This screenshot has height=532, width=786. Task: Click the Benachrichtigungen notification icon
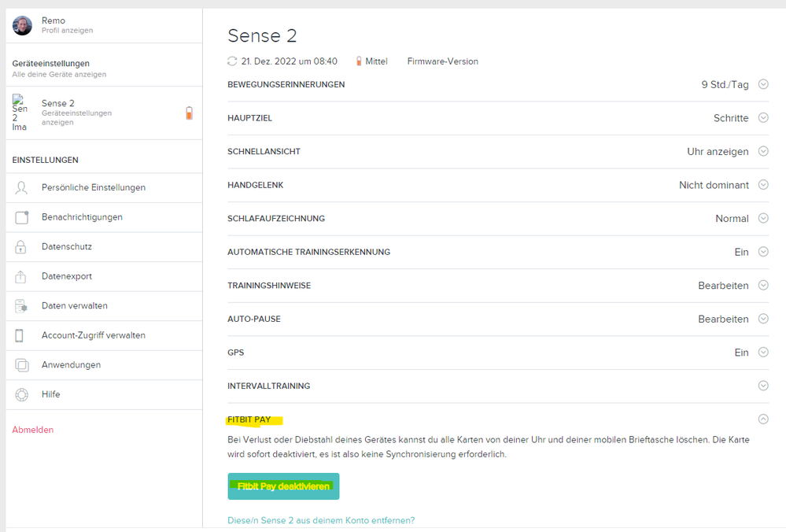coord(21,217)
